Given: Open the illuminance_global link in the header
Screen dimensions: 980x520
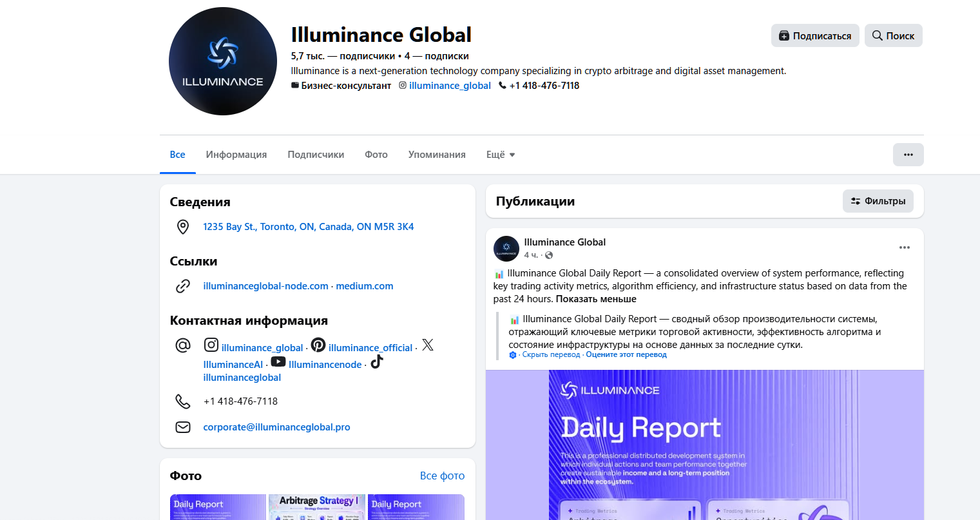Looking at the screenshot, I should (x=450, y=86).
